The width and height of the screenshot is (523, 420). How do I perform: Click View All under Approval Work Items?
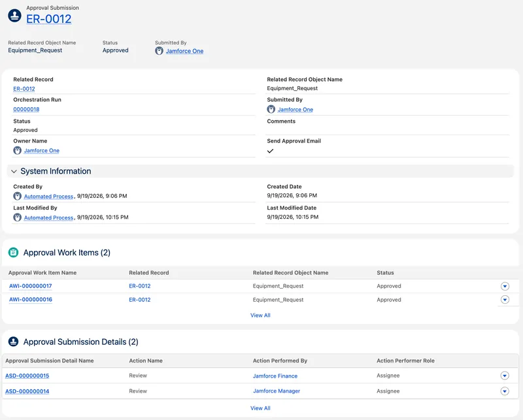click(260, 315)
